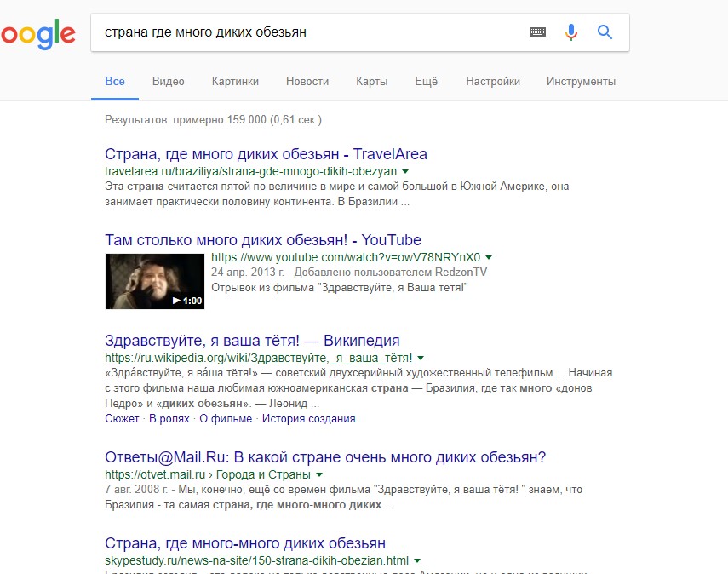728x574 pixels.
Task: Expand dropdown arrow next to travelarea.ru URL
Action: click(405, 171)
